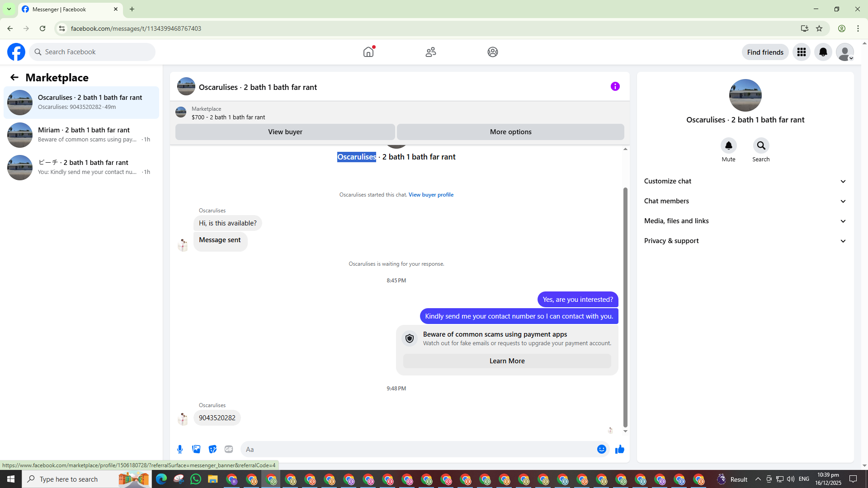Choose a GIF in composer
868x488 pixels.
229,449
